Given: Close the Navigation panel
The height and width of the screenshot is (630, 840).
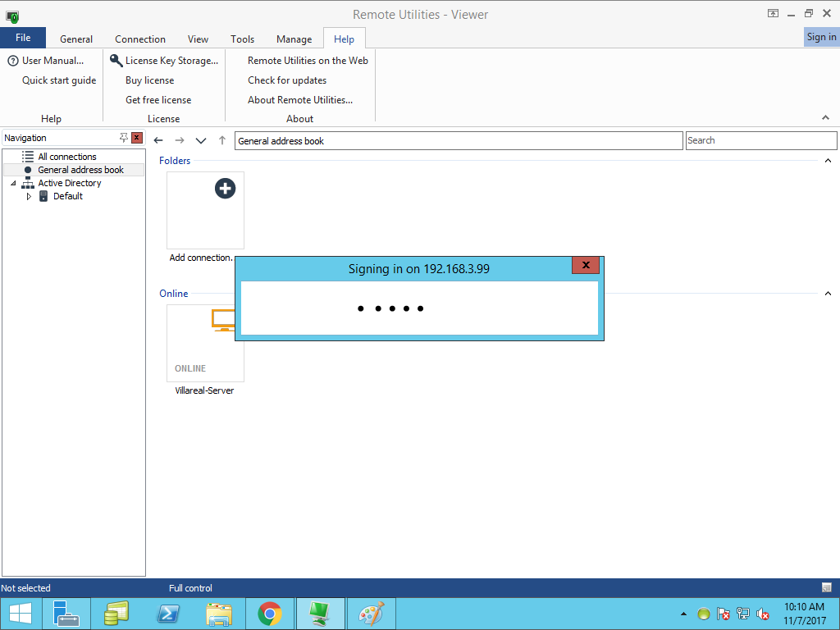Looking at the screenshot, I should [x=137, y=138].
